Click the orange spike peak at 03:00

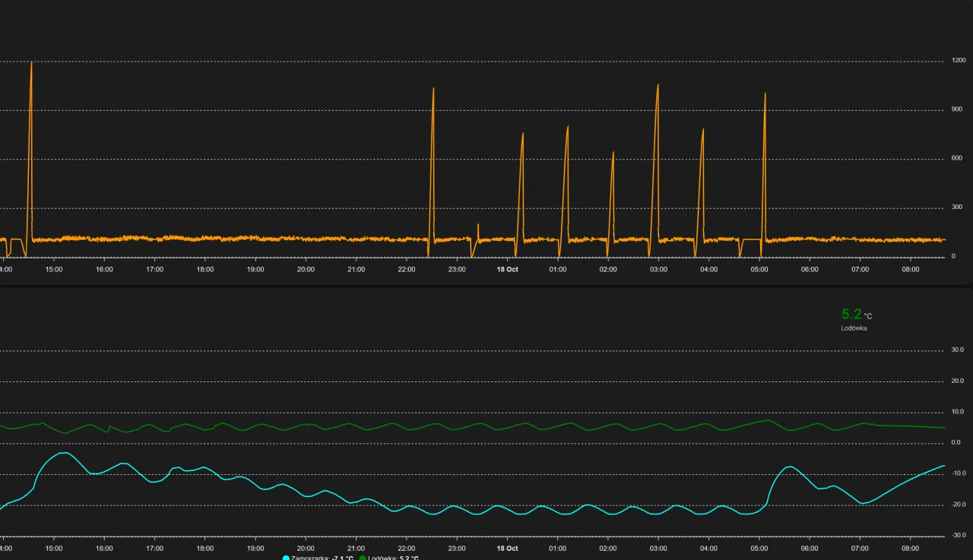click(x=658, y=85)
